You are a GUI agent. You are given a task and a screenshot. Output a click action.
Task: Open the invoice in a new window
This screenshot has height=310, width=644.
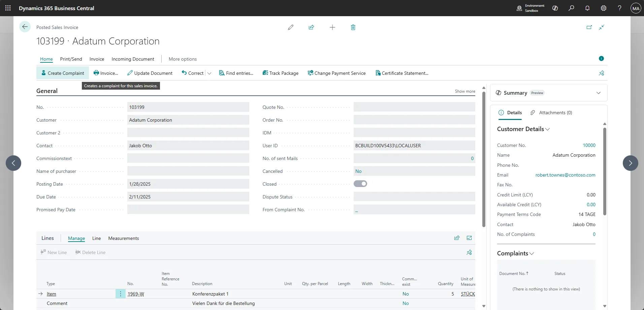(589, 27)
